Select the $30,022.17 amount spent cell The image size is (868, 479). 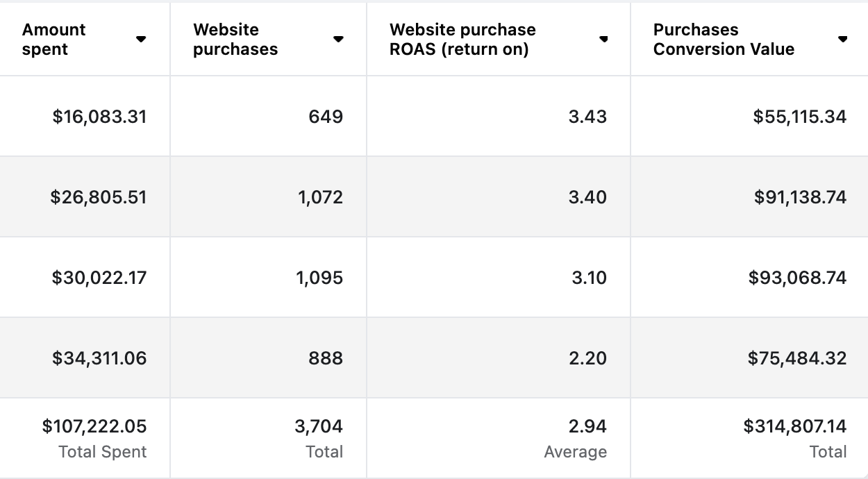[x=99, y=278]
